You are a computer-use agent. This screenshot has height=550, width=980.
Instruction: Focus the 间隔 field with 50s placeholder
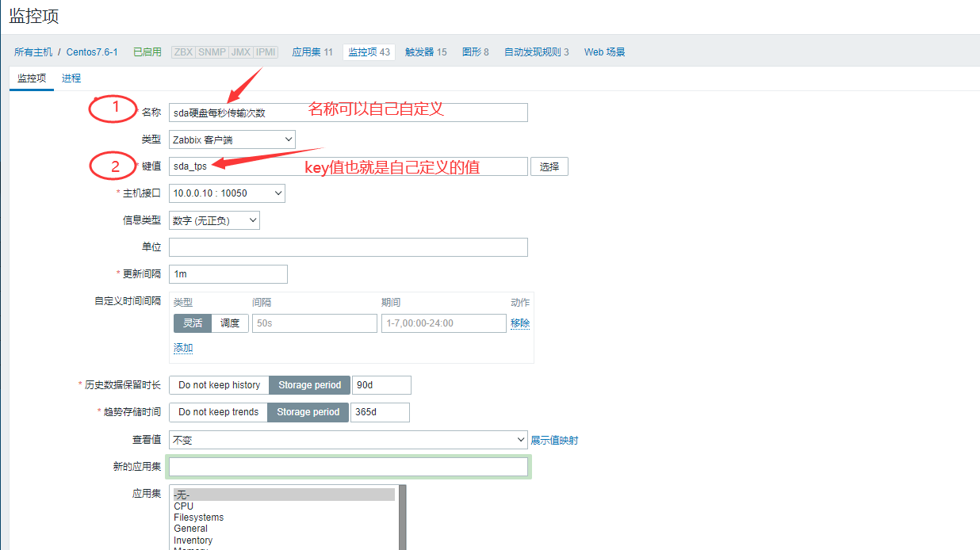(x=315, y=323)
